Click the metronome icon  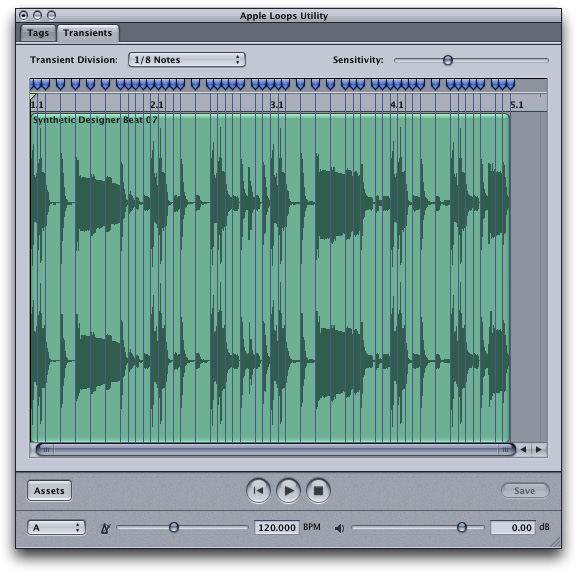(x=105, y=528)
